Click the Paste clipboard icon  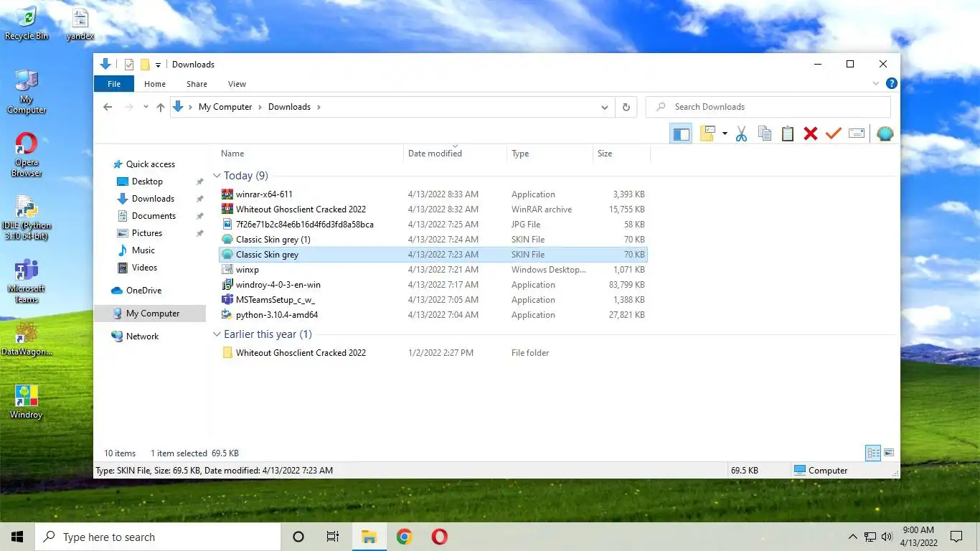788,133
